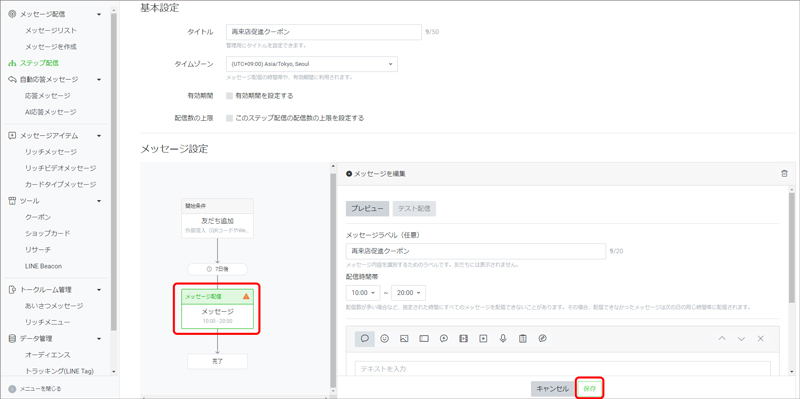Open カードタイプメッセージ in the sidebar
The image size is (800, 399).
point(60,184)
